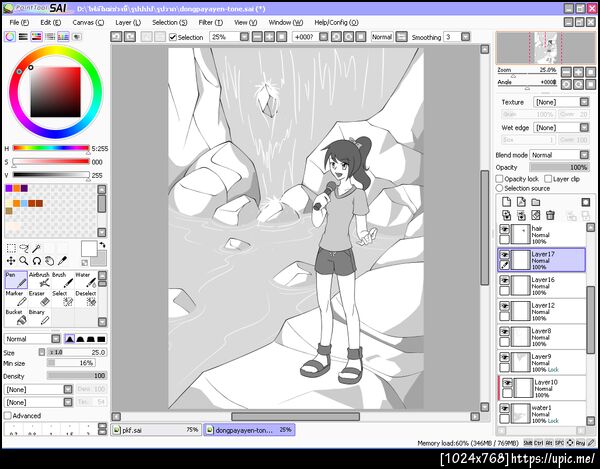Screen dimensions: 600x469
Task: Create a new linework layer
Action: [521, 202]
